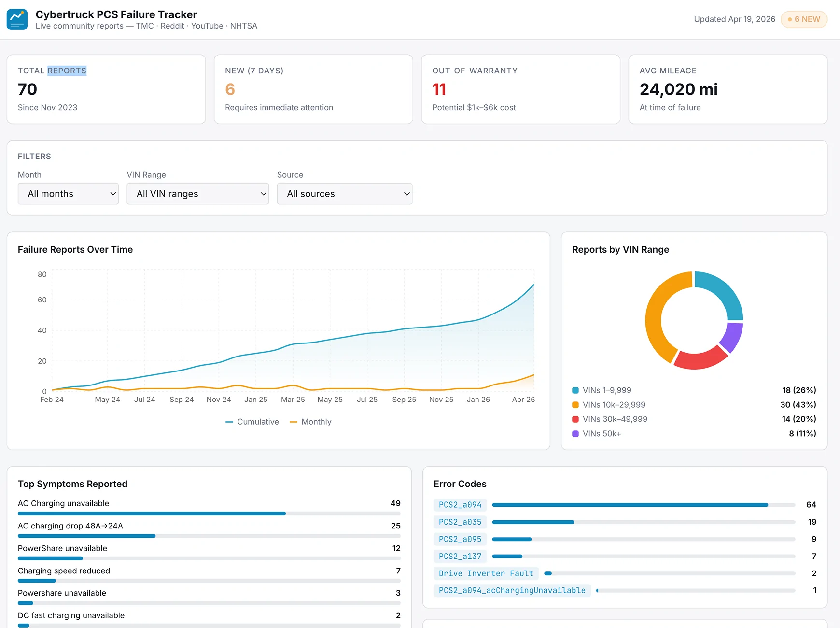Click the Drive Inverter Fault code chip
Image resolution: width=840 pixels, height=628 pixels.
pyautogui.click(x=486, y=573)
